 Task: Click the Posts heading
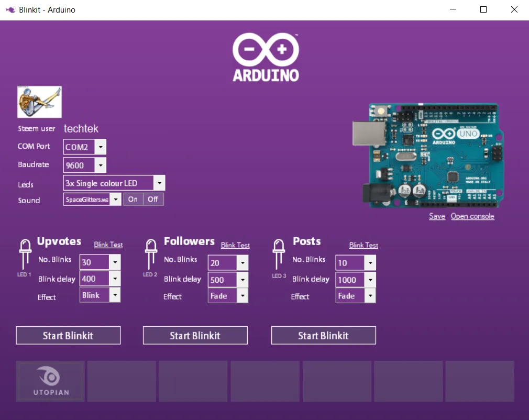[x=307, y=241]
